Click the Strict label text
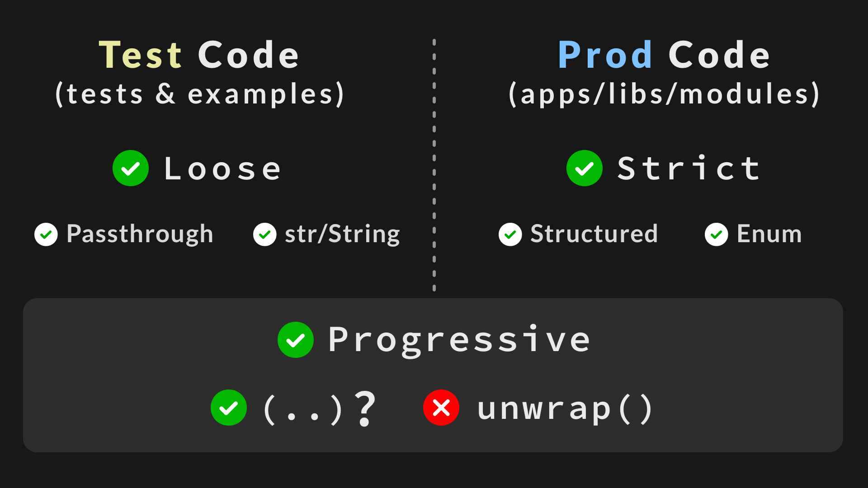This screenshot has width=868, height=488. point(689,168)
